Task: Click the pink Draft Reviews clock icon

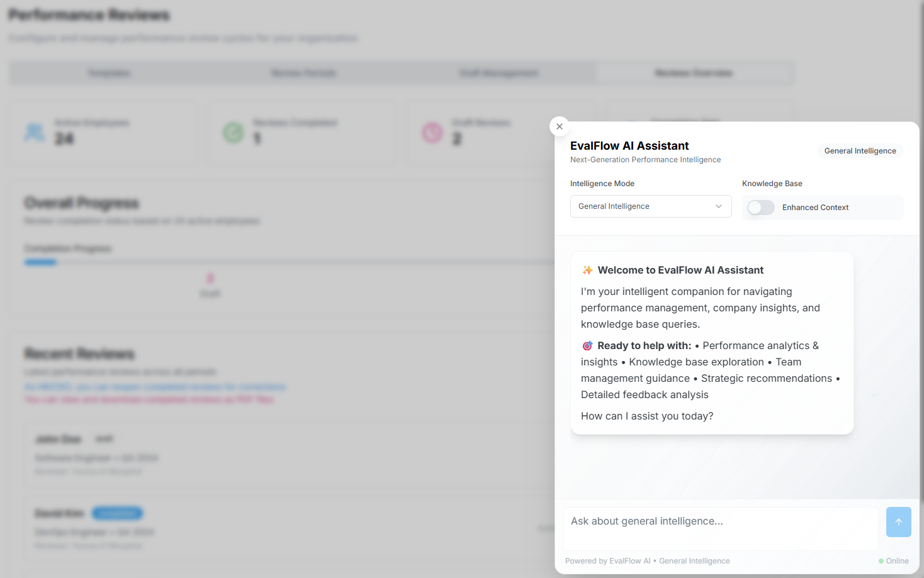Action: (432, 132)
